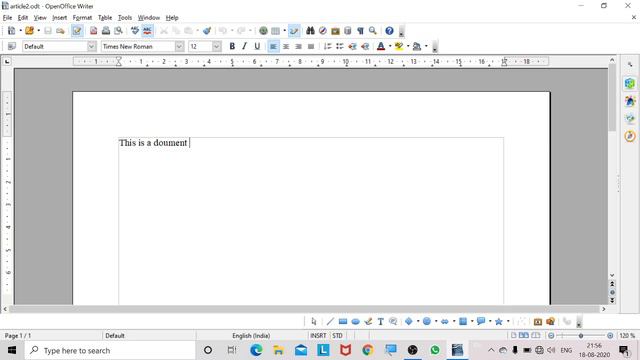The width and height of the screenshot is (640, 360).
Task: Click the Format Paintbrush icon
Action: click(207, 31)
